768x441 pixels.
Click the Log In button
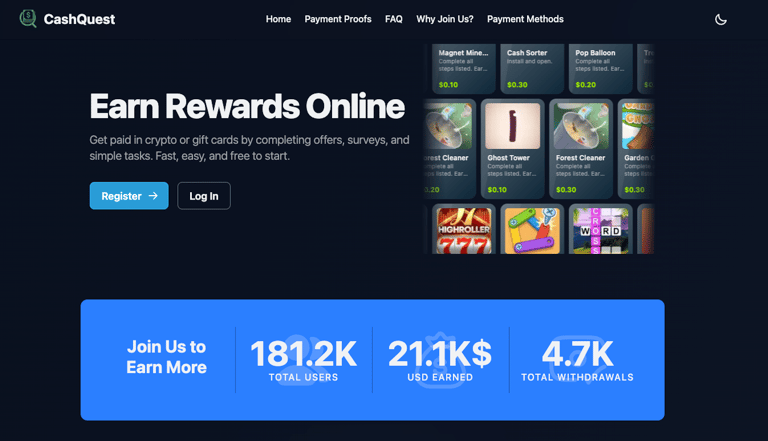pyautogui.click(x=204, y=196)
